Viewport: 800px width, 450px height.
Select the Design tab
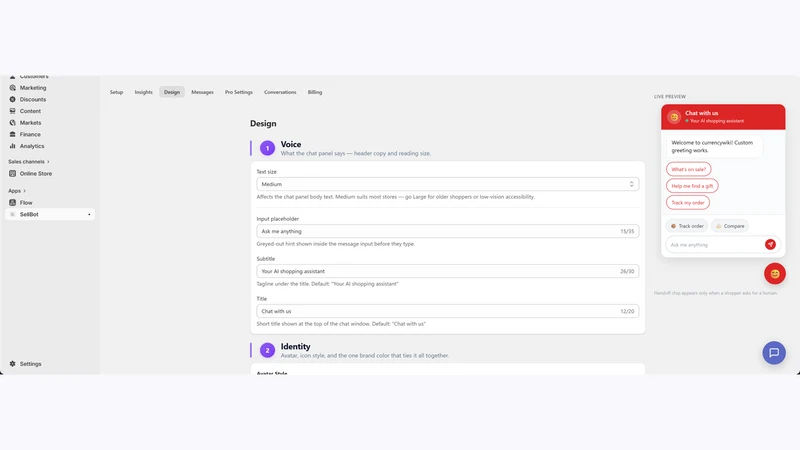(172, 92)
